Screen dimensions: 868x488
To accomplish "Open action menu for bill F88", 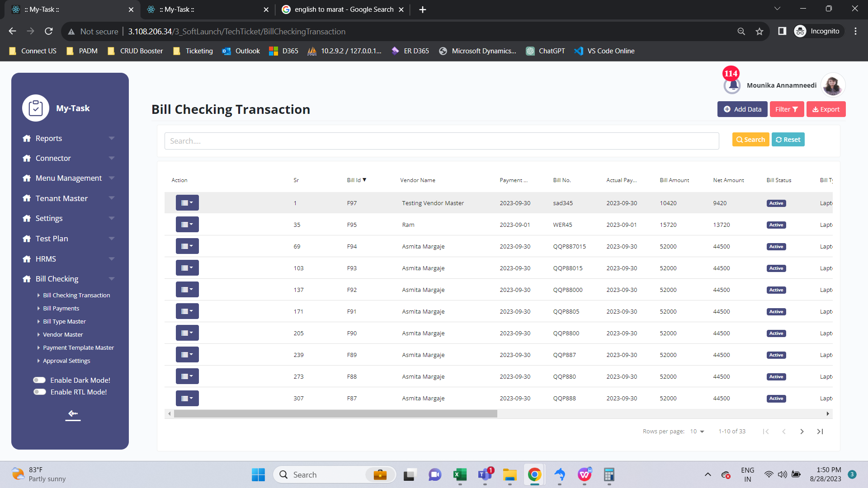I will (187, 376).
